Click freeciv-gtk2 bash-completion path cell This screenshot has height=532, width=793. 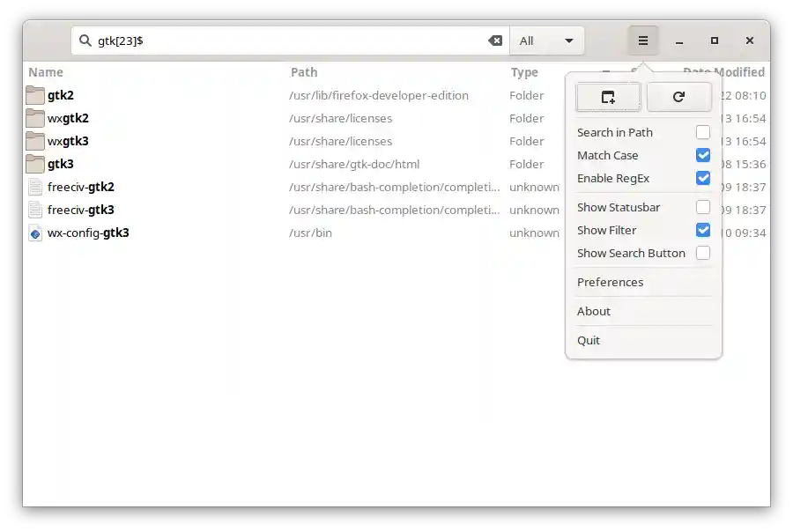[395, 187]
